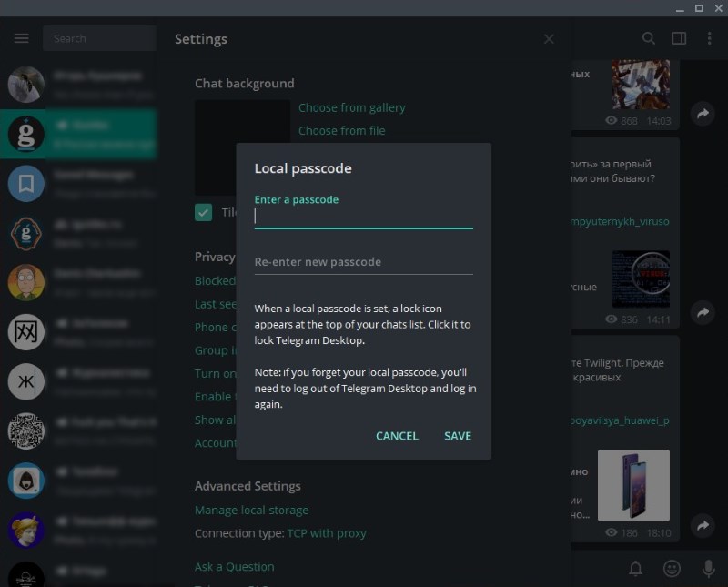Click the Enter a passcode field

click(x=363, y=217)
